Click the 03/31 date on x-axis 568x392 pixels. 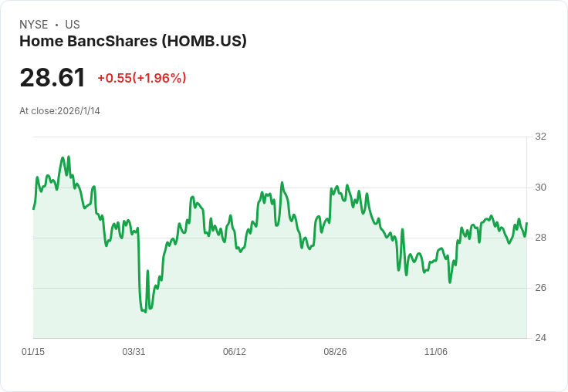134,352
